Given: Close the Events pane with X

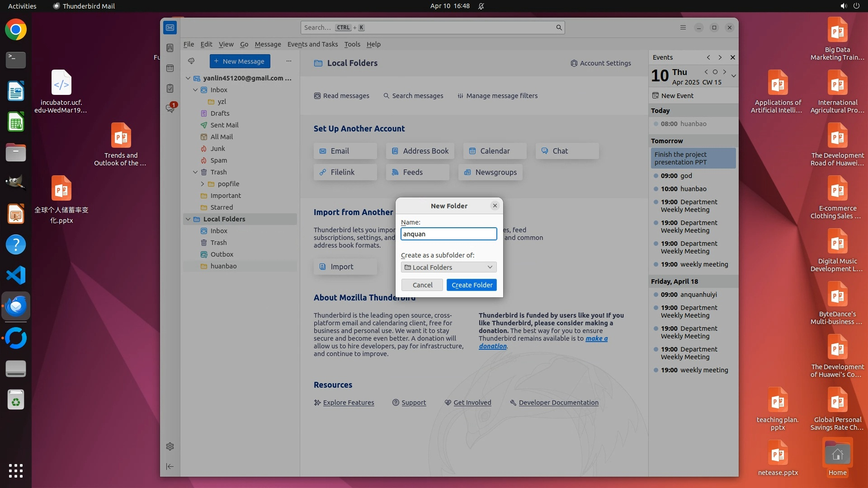Looking at the screenshot, I should [732, 57].
